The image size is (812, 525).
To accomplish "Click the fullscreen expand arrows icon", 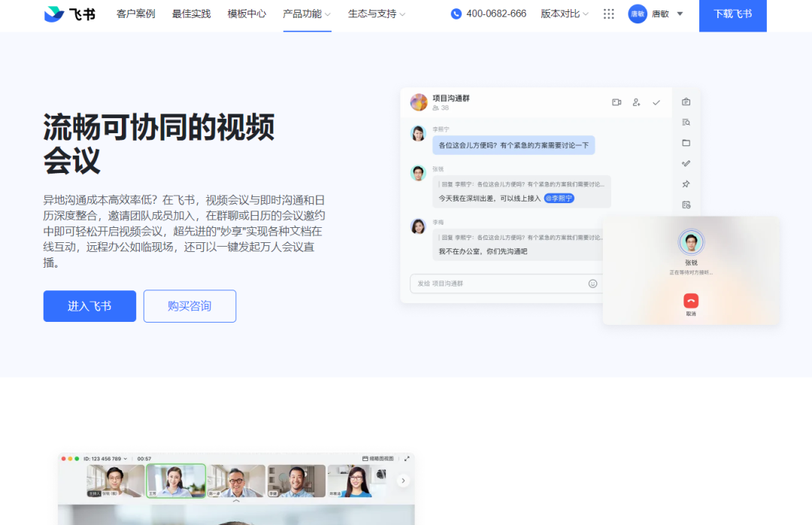I will coord(407,459).
